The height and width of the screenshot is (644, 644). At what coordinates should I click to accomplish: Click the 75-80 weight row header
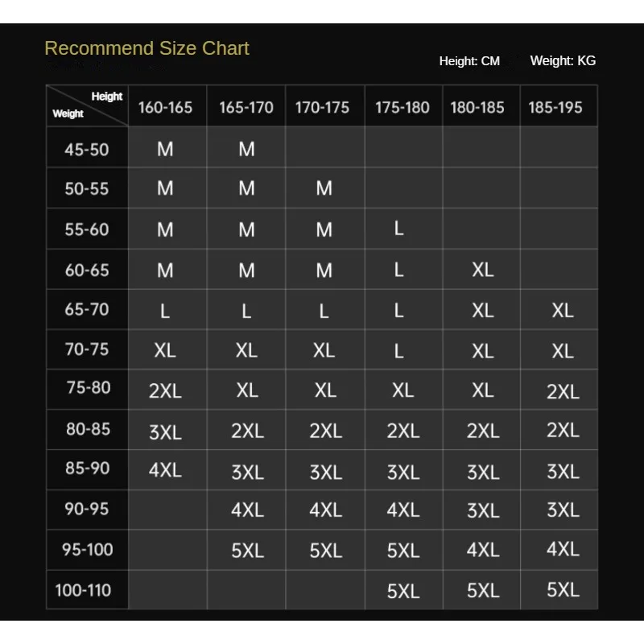click(87, 388)
